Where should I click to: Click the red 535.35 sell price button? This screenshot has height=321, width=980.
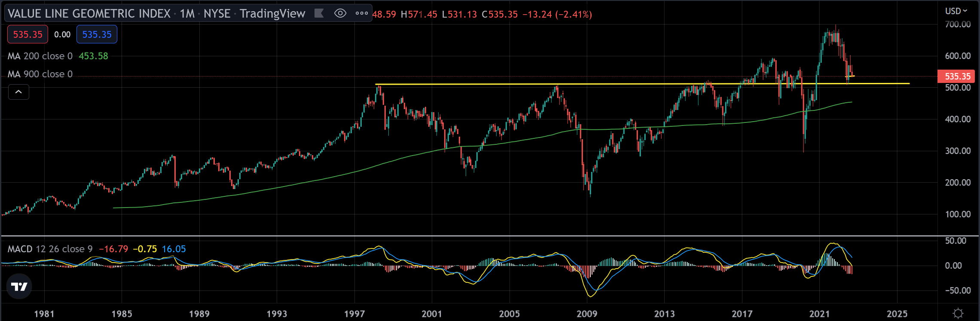coord(27,34)
